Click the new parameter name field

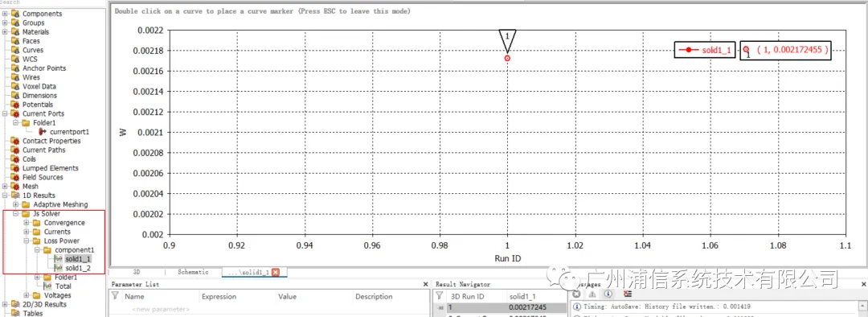point(161,309)
